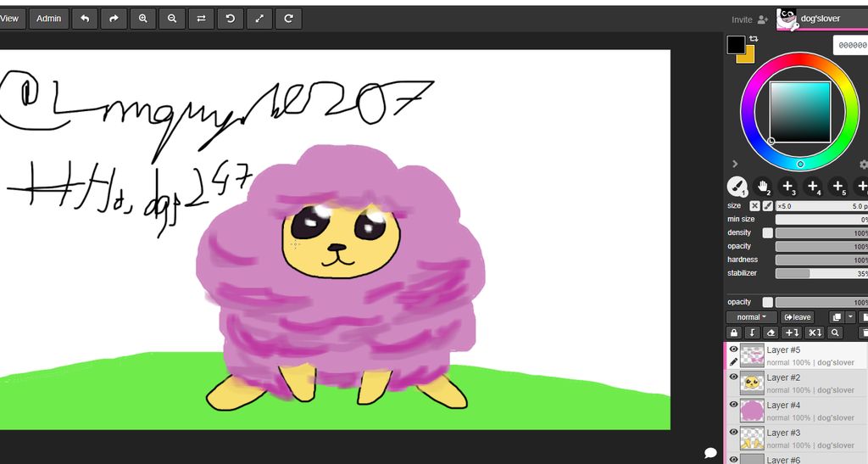
Task: Adjust the density slider
Action: click(x=821, y=233)
